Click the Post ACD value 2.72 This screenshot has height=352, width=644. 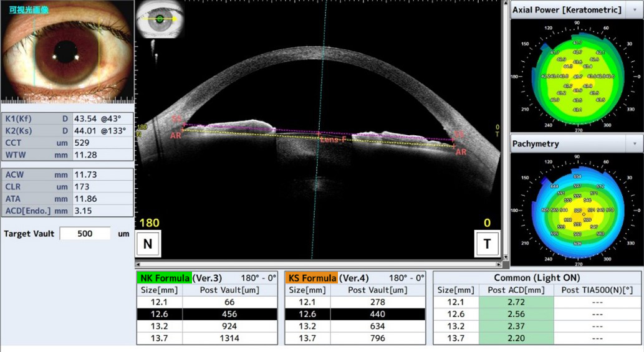(x=516, y=302)
